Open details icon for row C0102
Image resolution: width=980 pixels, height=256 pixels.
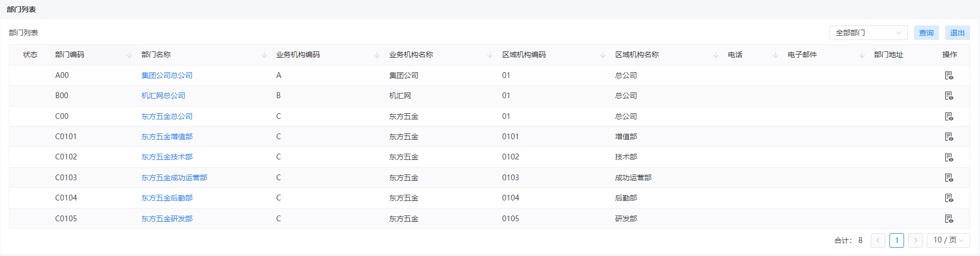(949, 157)
